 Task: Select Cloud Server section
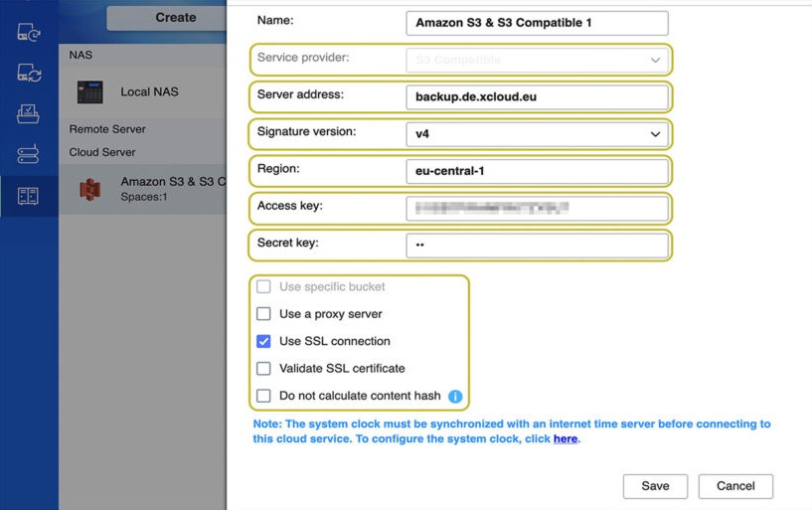[102, 152]
